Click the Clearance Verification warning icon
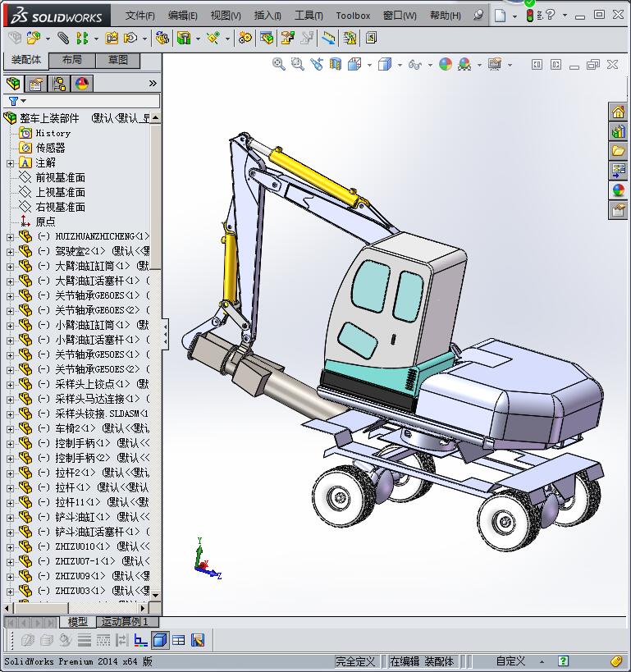The height and width of the screenshot is (672, 631). coord(350,38)
